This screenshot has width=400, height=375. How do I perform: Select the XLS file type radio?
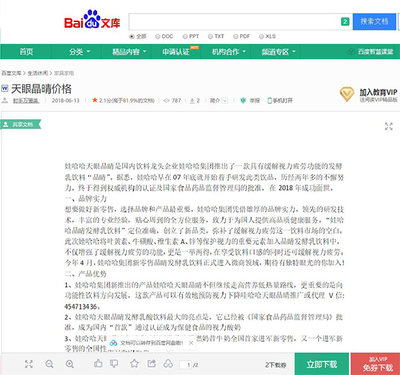[x=261, y=36]
